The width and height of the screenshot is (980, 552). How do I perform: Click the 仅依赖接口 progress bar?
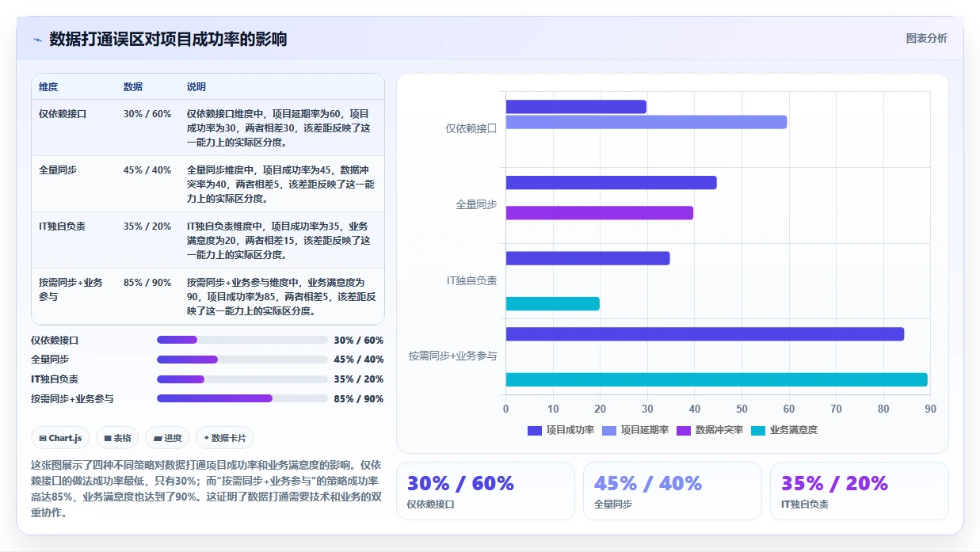242,340
